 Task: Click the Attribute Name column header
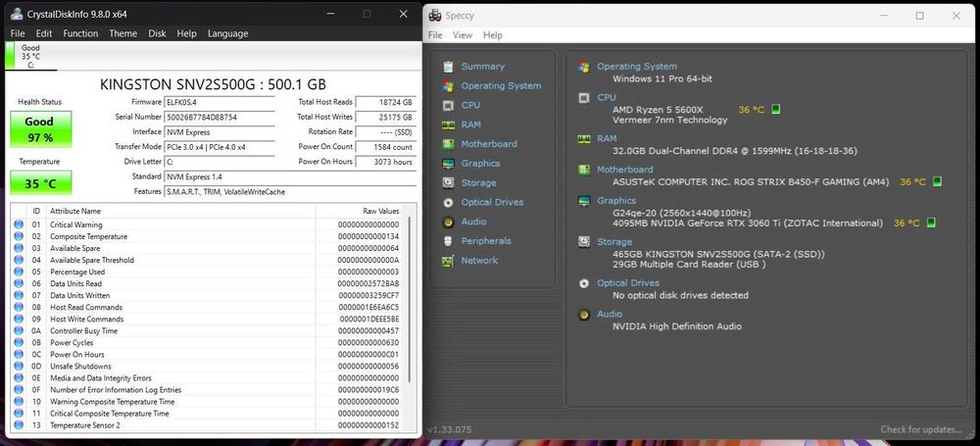coord(181,212)
